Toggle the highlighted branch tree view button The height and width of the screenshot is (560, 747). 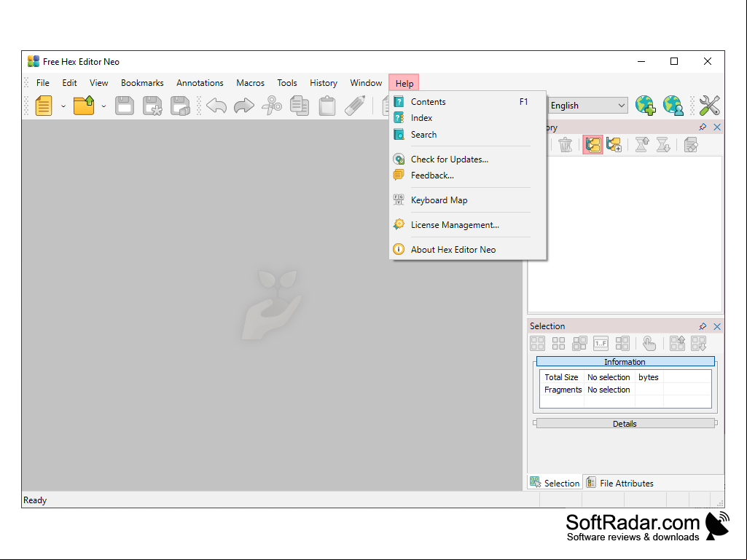pos(592,145)
